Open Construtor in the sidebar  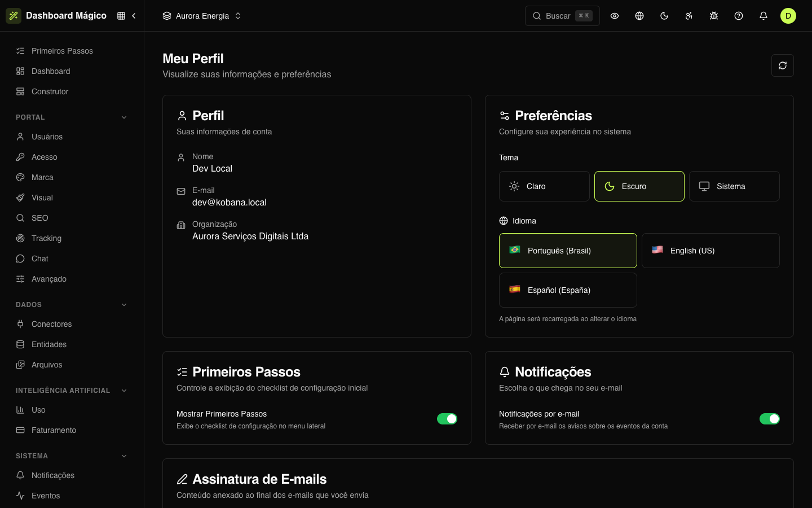(72, 91)
